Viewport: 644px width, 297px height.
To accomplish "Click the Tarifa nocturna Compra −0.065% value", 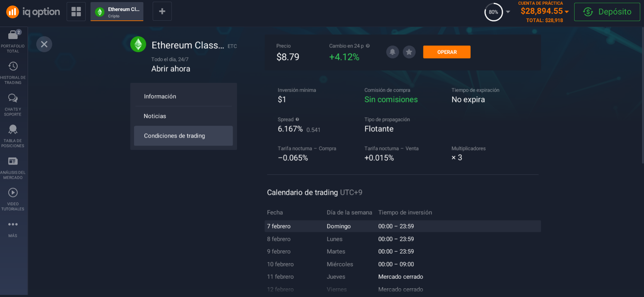I will click(x=293, y=158).
